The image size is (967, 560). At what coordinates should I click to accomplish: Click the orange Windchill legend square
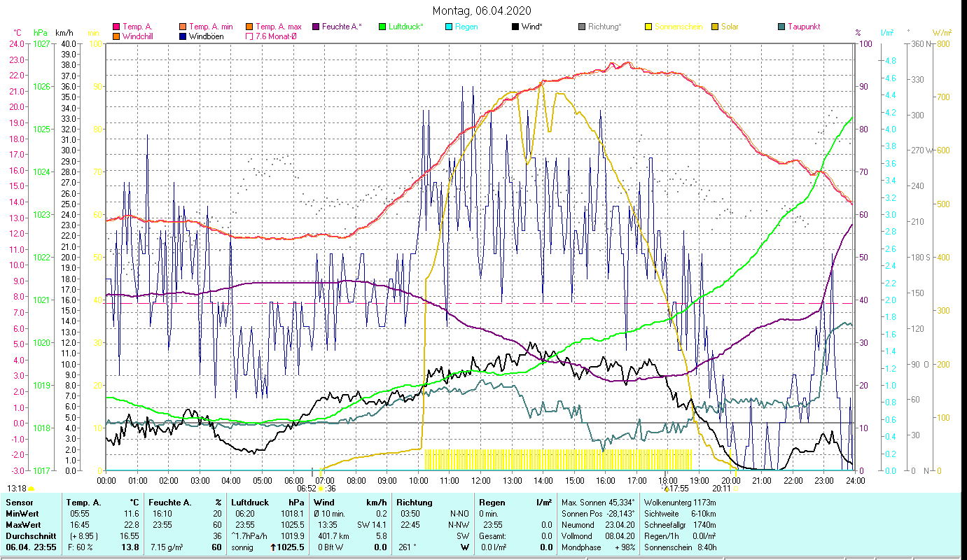click(x=116, y=36)
